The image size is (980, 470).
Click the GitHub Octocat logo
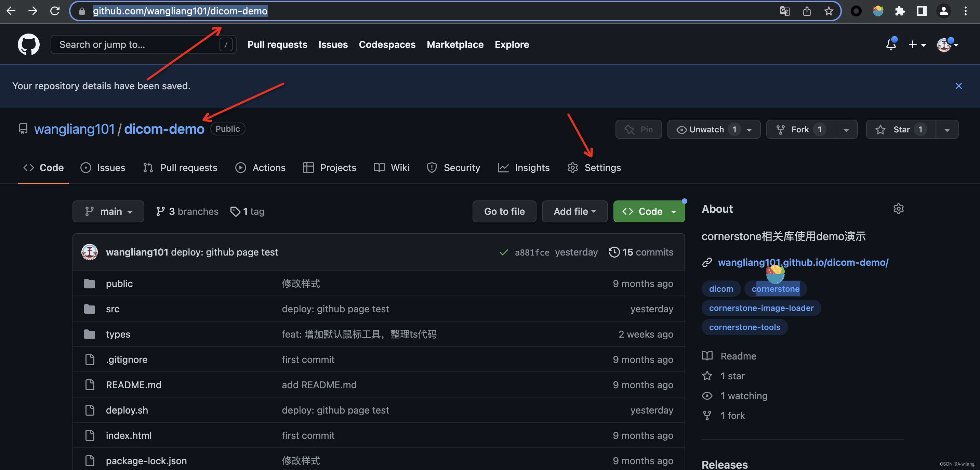[28, 44]
